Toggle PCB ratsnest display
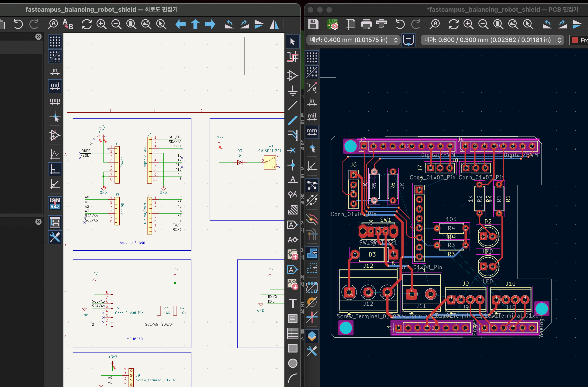The height and width of the screenshot is (387, 588). (x=312, y=185)
